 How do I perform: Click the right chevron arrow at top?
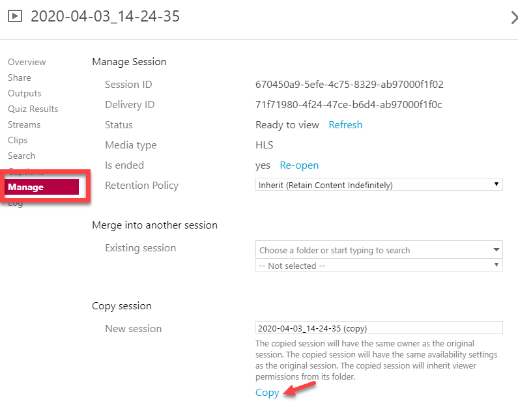(x=513, y=18)
